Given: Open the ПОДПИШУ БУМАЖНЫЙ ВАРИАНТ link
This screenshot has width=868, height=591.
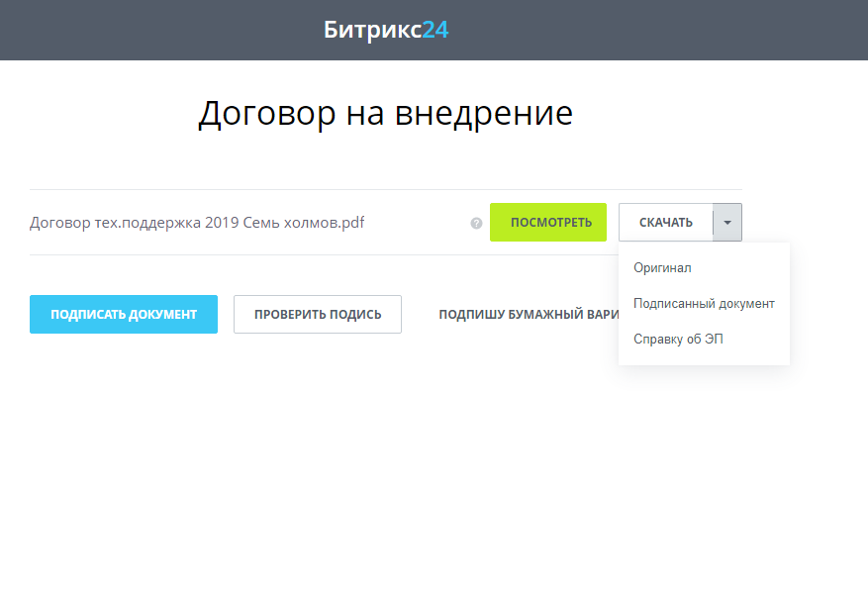Looking at the screenshot, I should point(529,315).
